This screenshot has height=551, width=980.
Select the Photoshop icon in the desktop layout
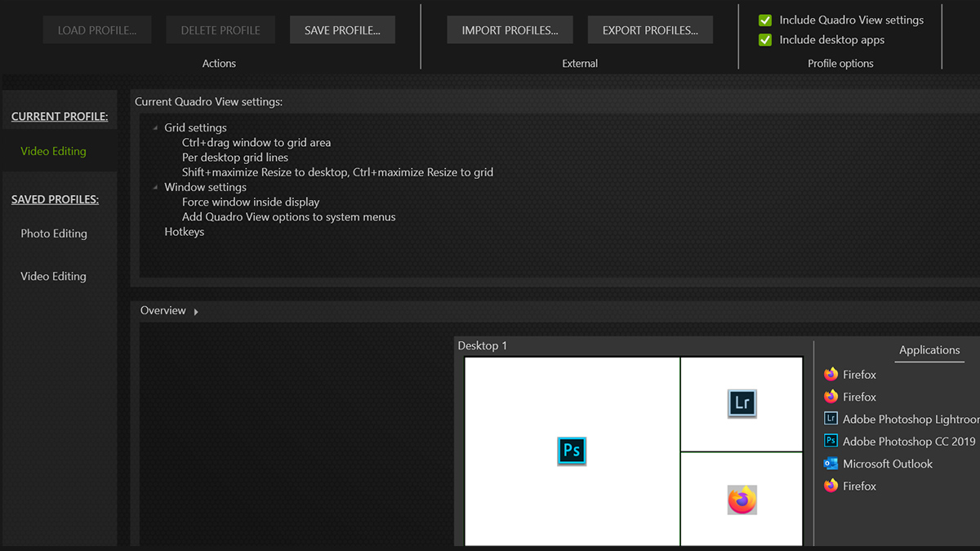572,451
